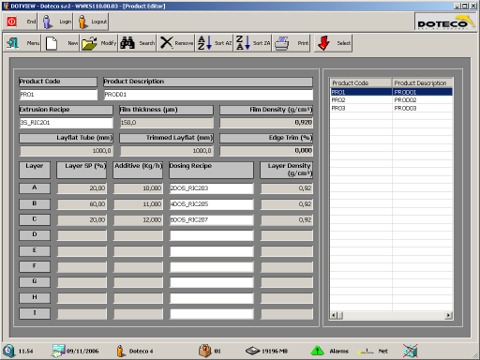Click the layer H button

point(35,298)
